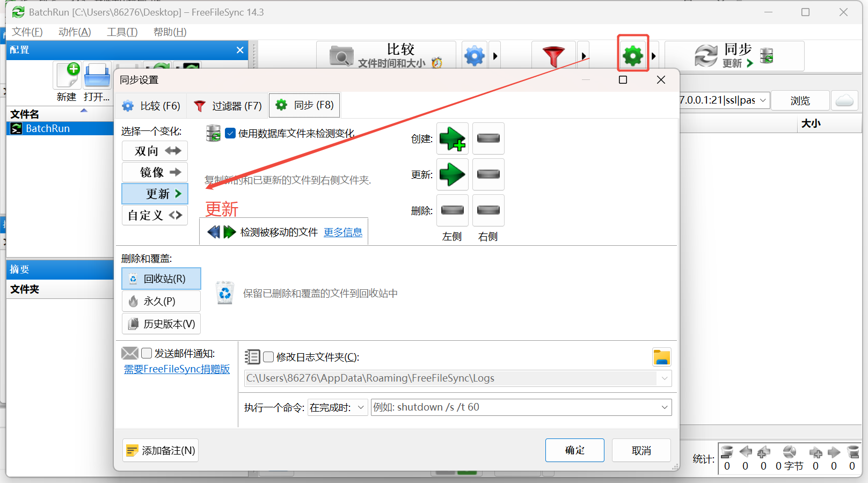Choose 永久(P) deletion handling
868x483 pixels.
click(161, 301)
